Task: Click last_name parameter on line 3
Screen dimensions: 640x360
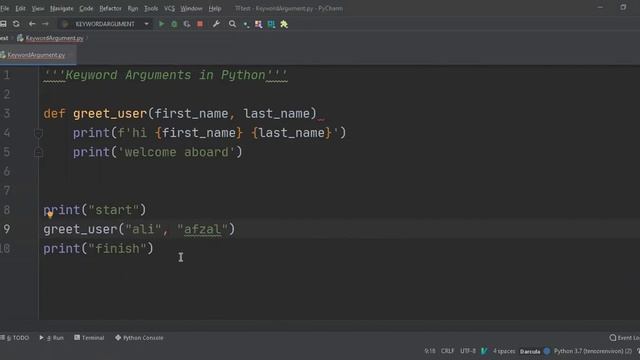Action: point(277,113)
